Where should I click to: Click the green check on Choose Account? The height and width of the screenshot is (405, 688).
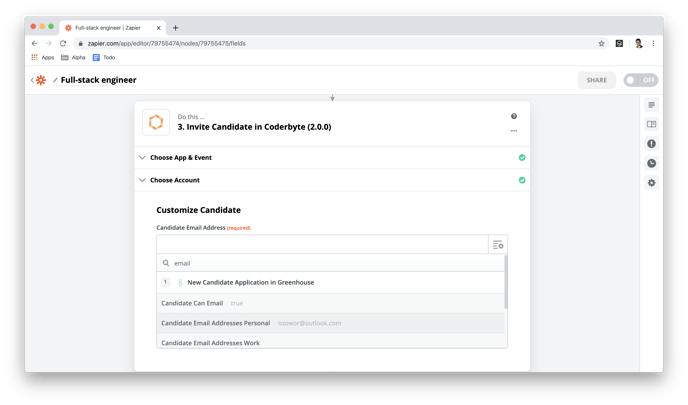click(x=522, y=180)
